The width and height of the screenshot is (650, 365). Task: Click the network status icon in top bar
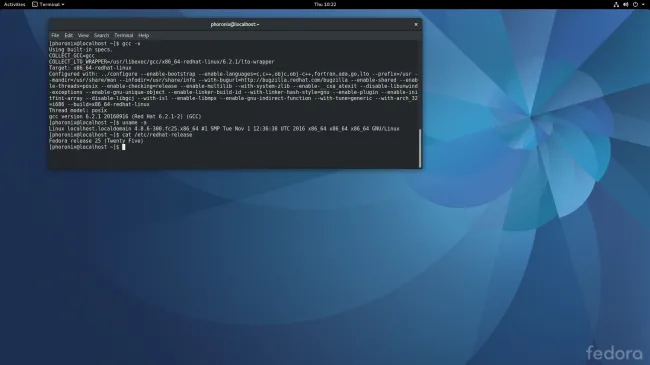616,4
